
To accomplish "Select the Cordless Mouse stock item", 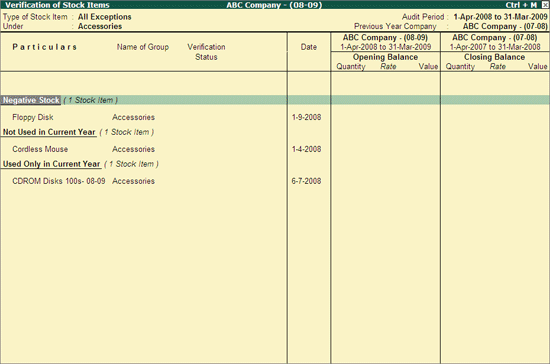I will (40, 149).
